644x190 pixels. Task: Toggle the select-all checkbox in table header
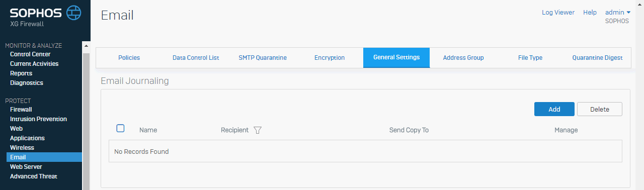[x=120, y=128]
